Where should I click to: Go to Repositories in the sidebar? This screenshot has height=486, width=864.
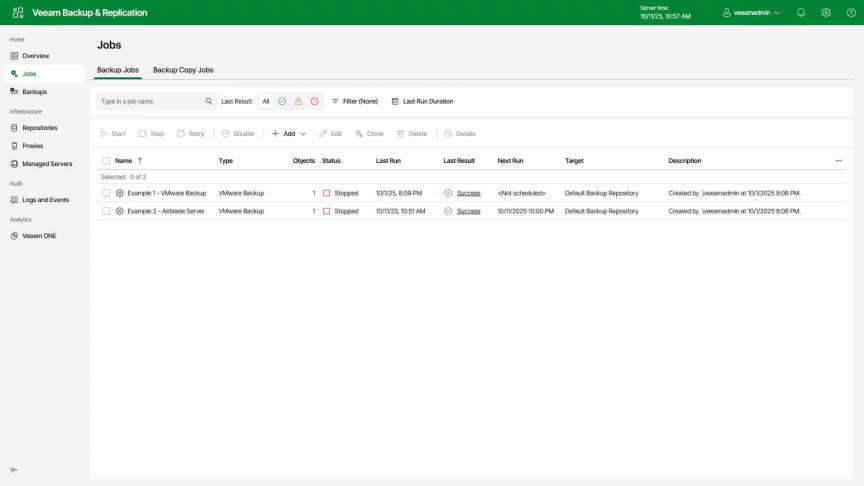point(39,128)
